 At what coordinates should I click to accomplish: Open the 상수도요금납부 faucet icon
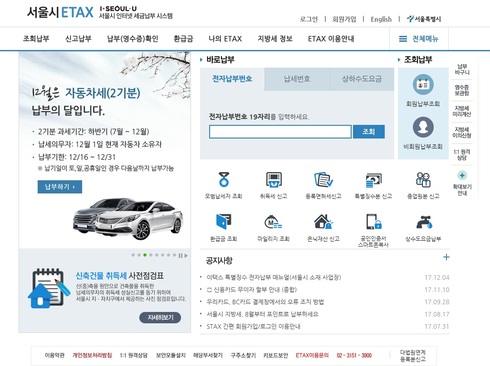pos(423,222)
